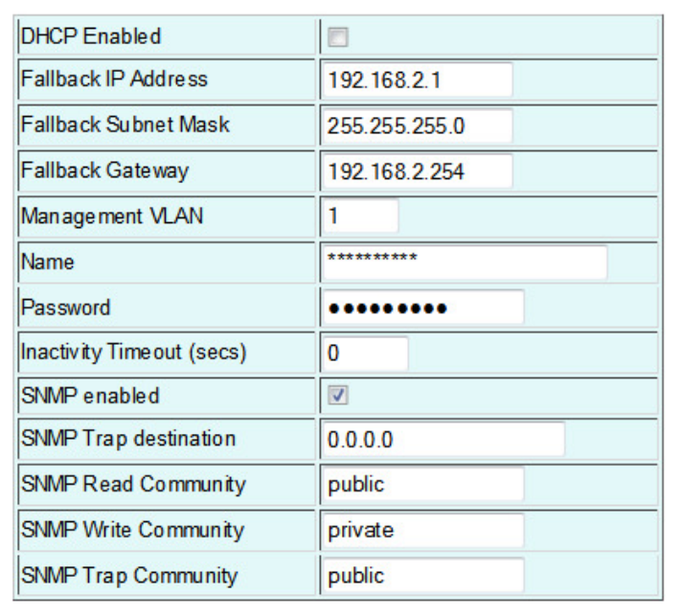
Task: Click the 'SNMP Trap destination' label
Action: [127, 439]
